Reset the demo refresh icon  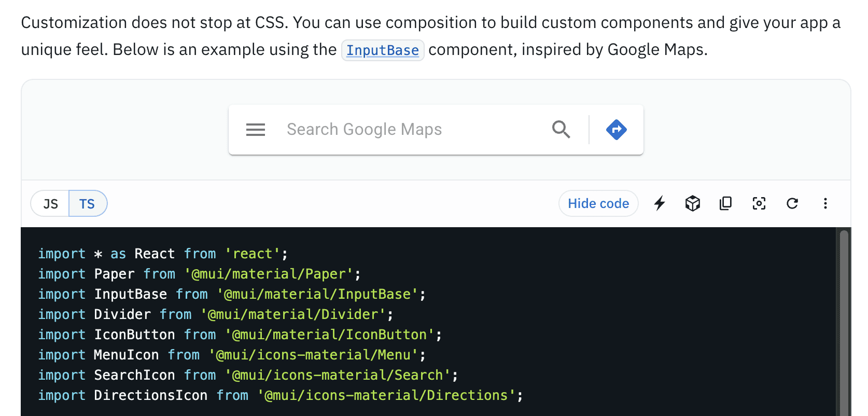[x=792, y=203]
